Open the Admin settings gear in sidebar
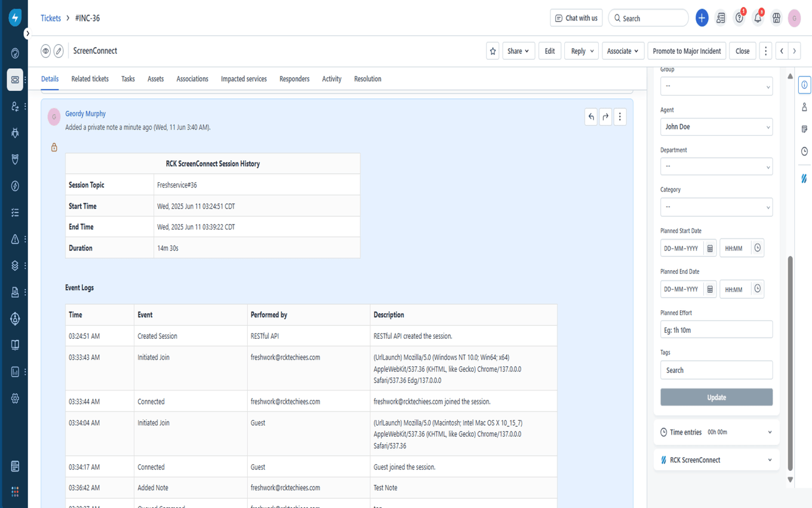812x508 pixels. (x=15, y=398)
